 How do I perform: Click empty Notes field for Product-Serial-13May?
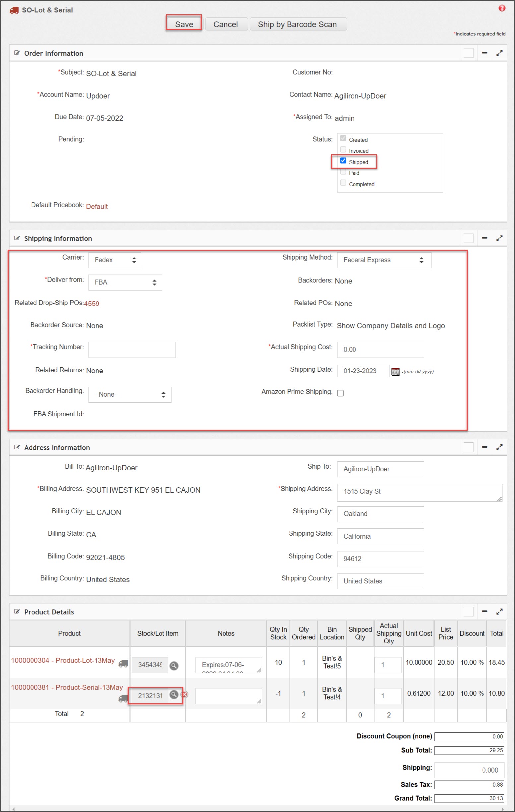[228, 696]
